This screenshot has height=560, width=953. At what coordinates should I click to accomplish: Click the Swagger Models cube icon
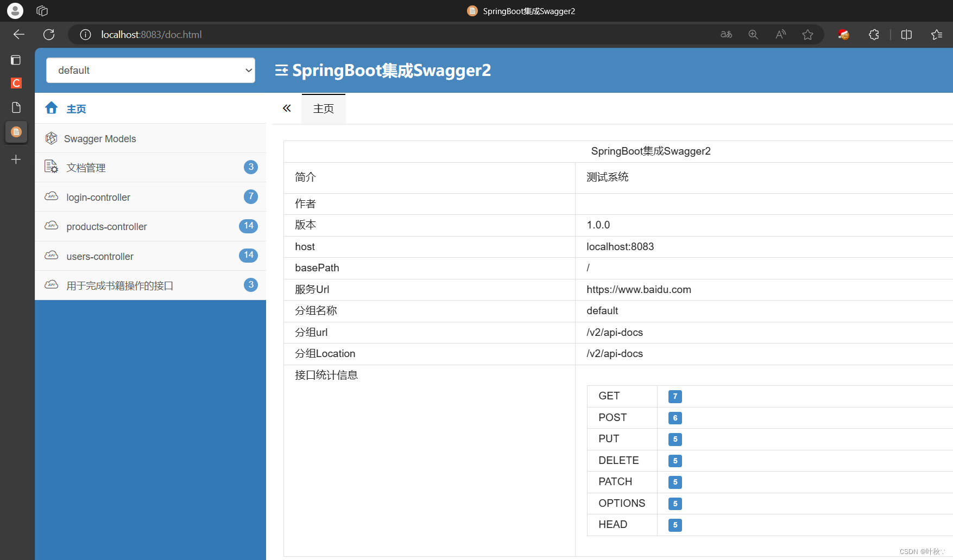point(51,138)
